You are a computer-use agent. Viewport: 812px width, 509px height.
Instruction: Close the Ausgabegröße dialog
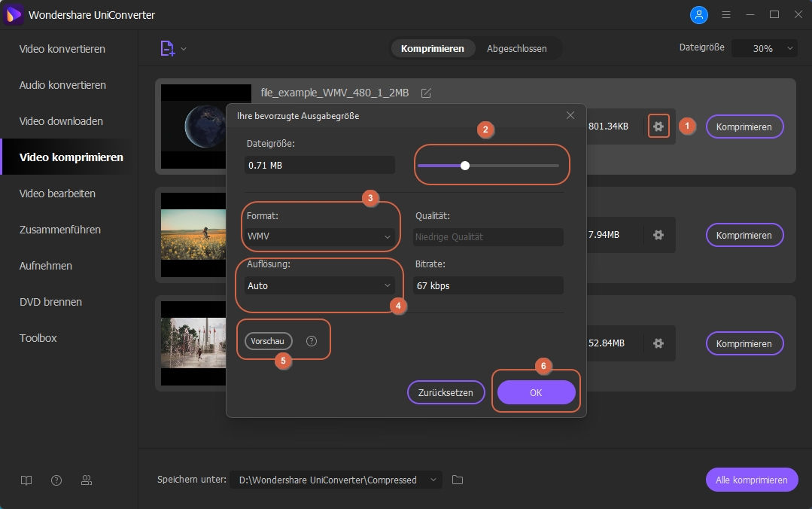pyautogui.click(x=570, y=115)
